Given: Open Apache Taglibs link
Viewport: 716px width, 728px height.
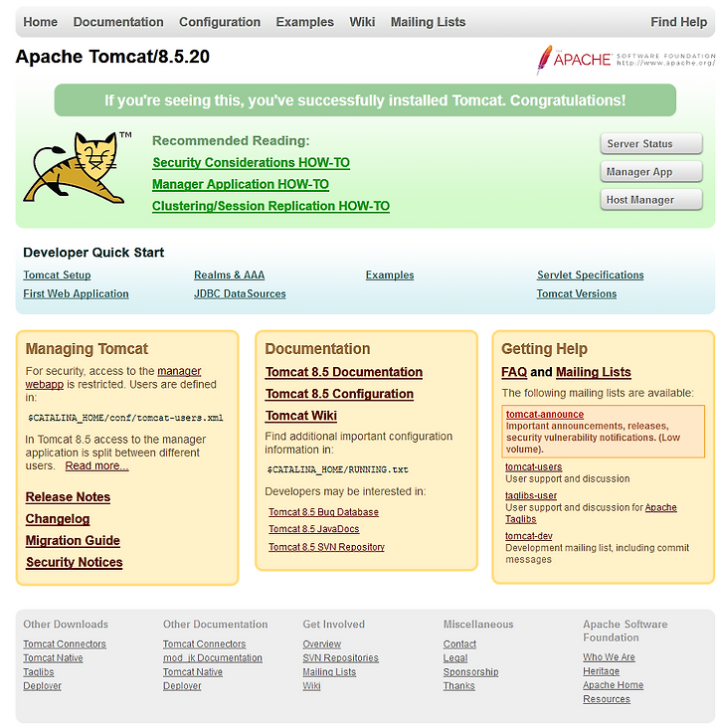Looking at the screenshot, I should tap(660, 507).
